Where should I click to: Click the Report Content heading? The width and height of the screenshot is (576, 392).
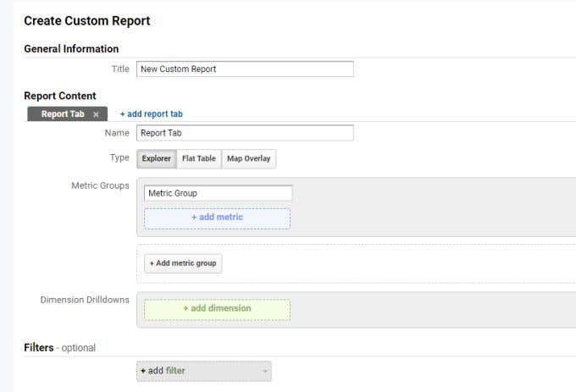tap(60, 96)
